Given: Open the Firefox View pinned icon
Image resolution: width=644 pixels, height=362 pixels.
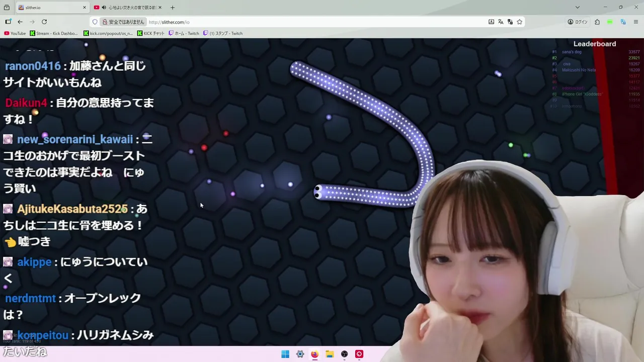Looking at the screenshot, I should 7,8.
